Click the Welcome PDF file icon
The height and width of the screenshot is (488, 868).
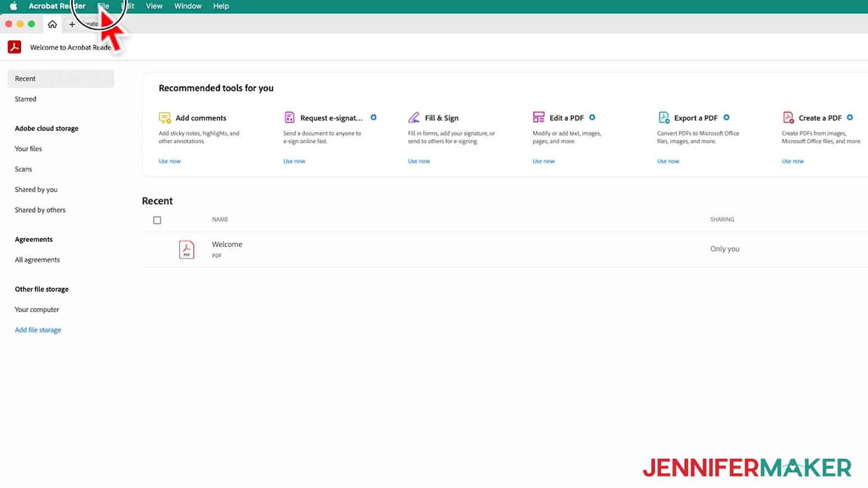186,249
